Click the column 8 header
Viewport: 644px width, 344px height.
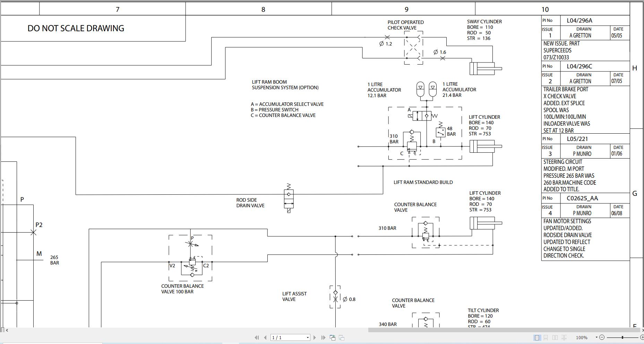point(263,9)
